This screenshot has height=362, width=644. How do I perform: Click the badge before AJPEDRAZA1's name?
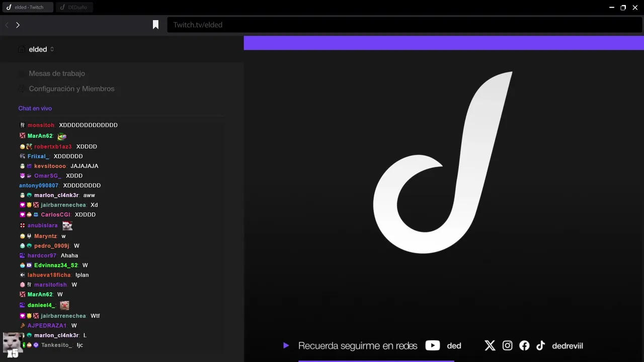coord(22,326)
